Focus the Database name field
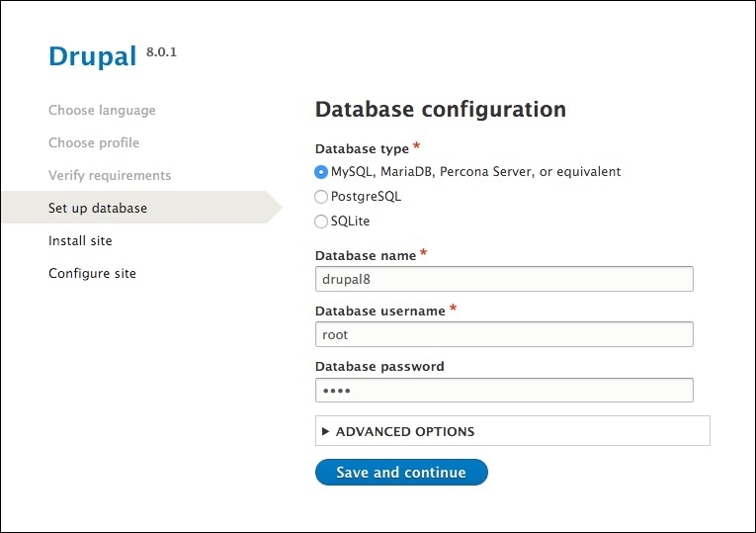The image size is (756, 533). click(x=504, y=279)
